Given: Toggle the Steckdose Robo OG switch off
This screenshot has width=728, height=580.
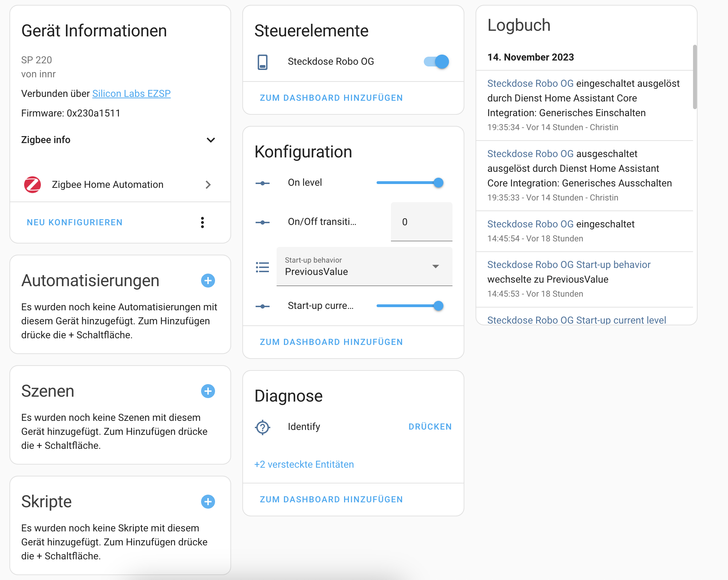Looking at the screenshot, I should pyautogui.click(x=436, y=62).
